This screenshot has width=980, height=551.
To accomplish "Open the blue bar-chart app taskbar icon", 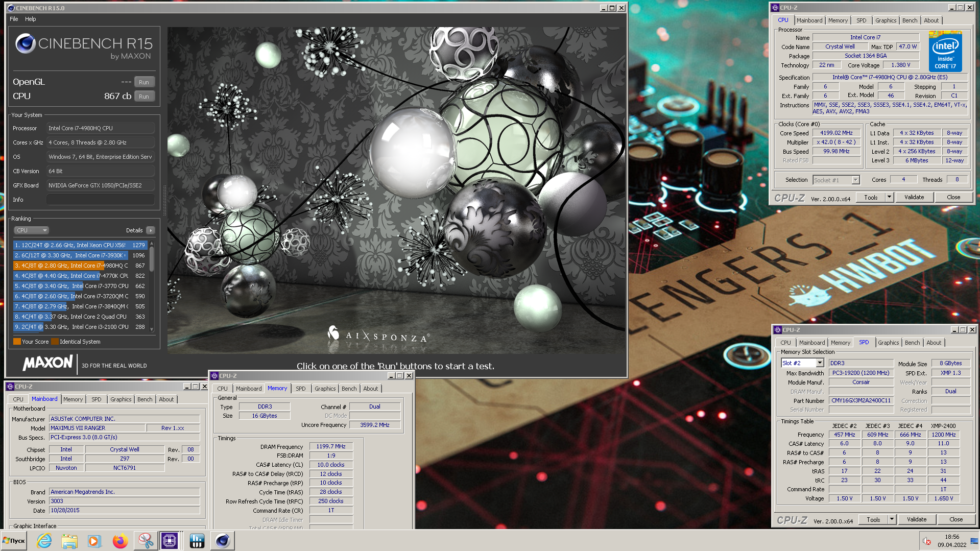I will 197,541.
